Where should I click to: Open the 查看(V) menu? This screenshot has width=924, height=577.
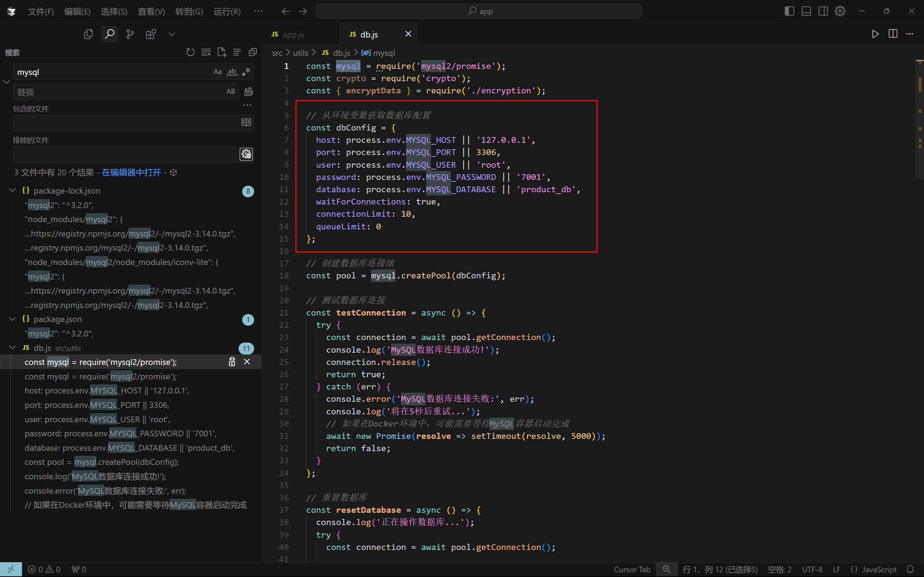click(x=151, y=12)
